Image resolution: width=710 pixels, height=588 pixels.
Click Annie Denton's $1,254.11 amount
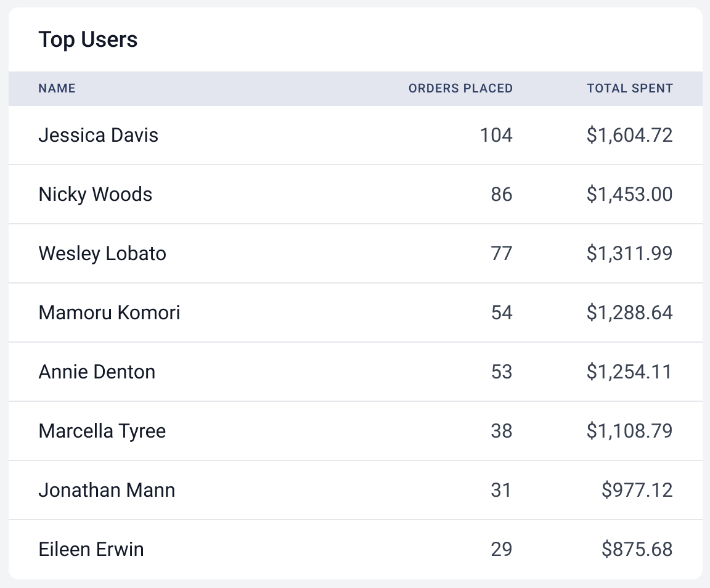tap(629, 372)
